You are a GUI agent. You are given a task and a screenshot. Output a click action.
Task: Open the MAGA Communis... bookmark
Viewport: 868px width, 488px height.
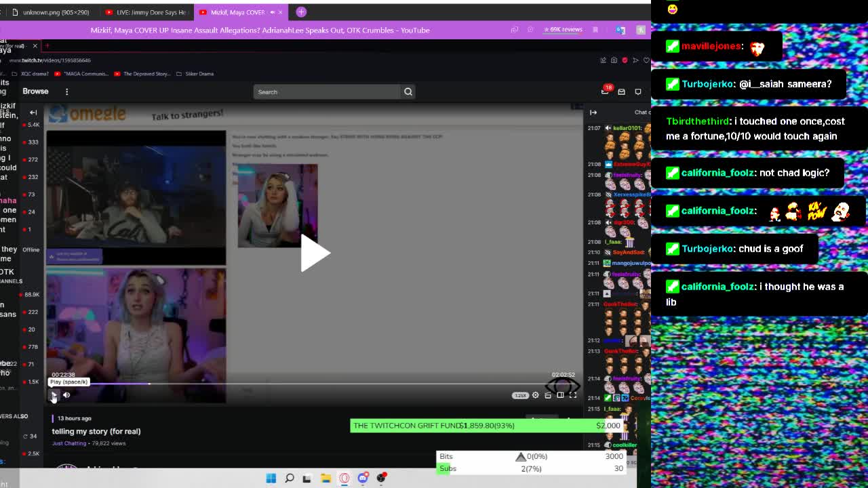pyautogui.click(x=82, y=74)
